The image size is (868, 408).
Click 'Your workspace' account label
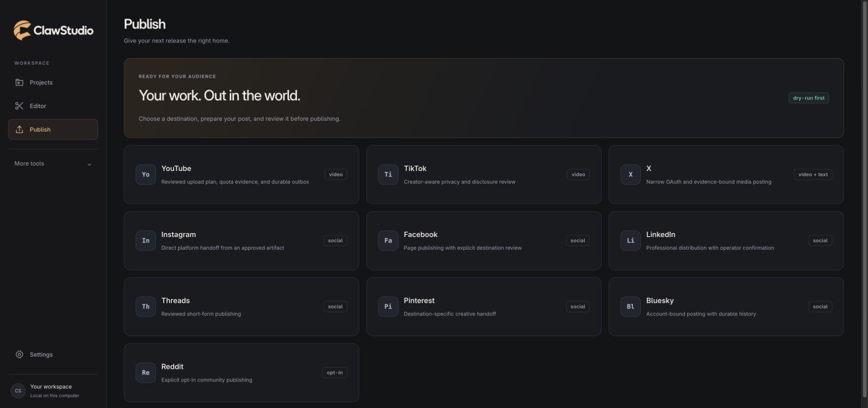tap(51, 387)
